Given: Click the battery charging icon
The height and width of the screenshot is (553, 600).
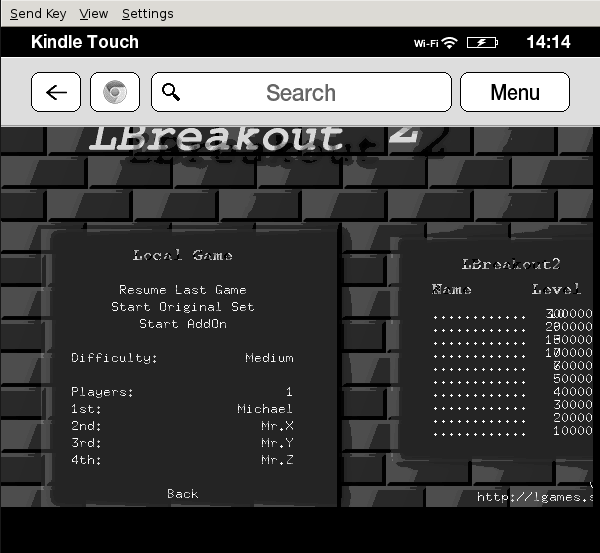Looking at the screenshot, I should [x=482, y=42].
